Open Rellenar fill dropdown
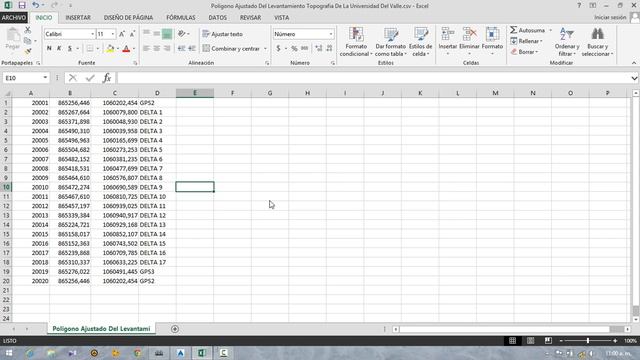 (x=527, y=41)
